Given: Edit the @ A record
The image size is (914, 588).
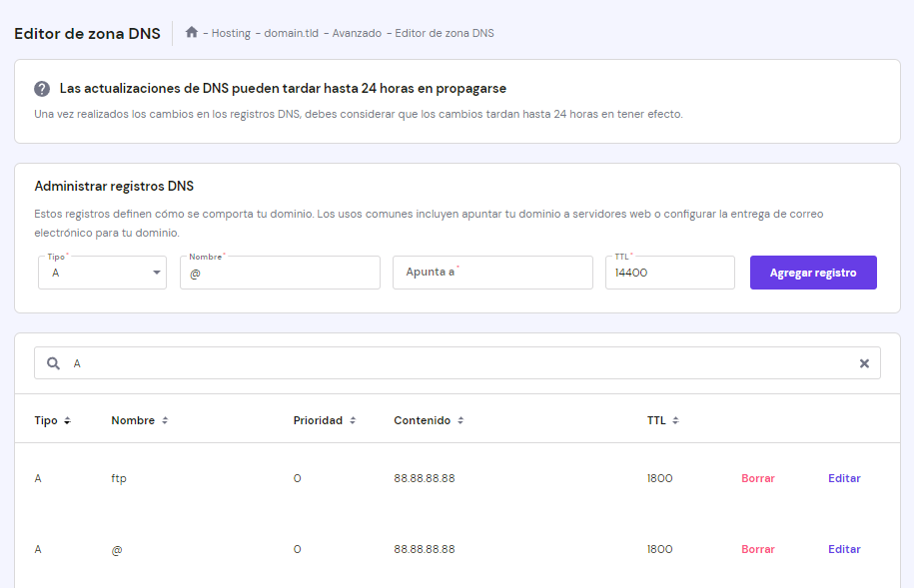Looking at the screenshot, I should [844, 549].
